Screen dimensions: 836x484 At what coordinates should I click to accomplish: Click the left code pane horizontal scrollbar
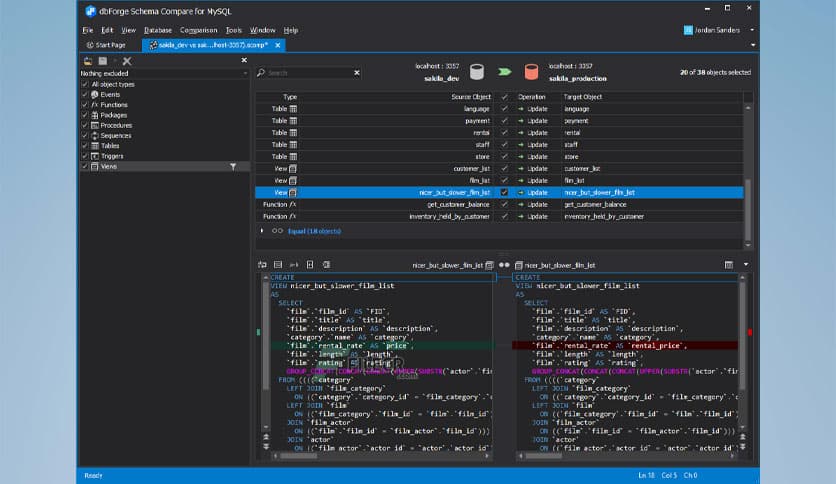299,456
